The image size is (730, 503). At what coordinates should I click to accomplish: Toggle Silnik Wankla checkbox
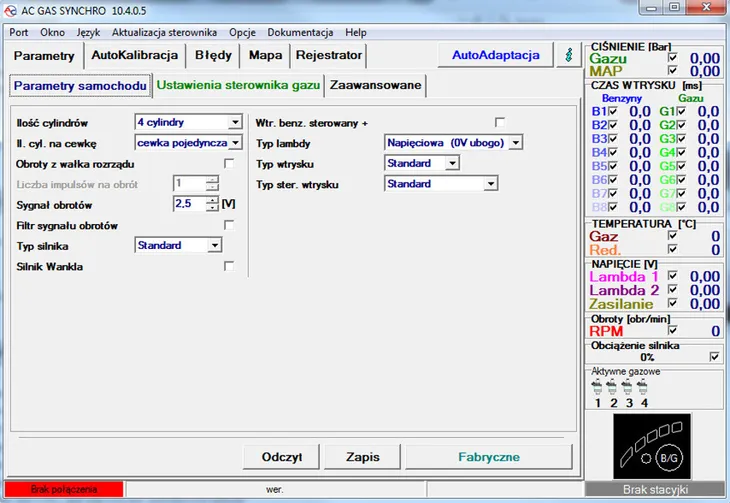229,266
